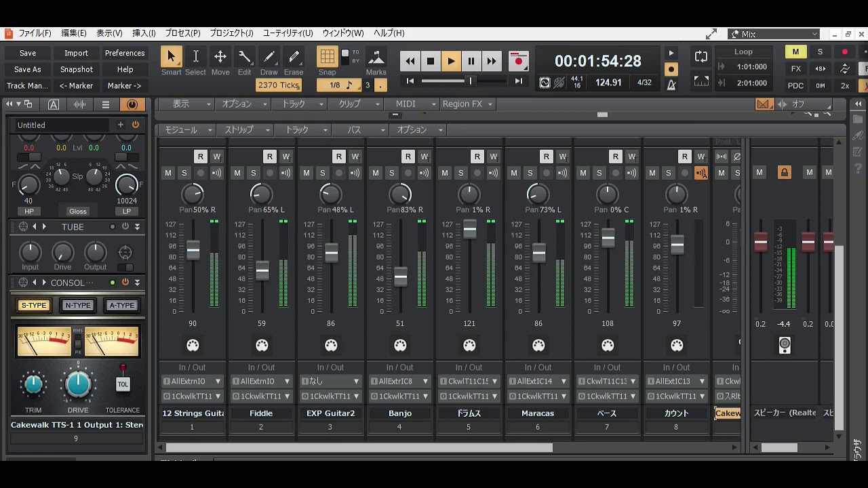Screen dimensions: 868x488
Task: Open the ファイル(F) menu
Action: [x=35, y=33]
